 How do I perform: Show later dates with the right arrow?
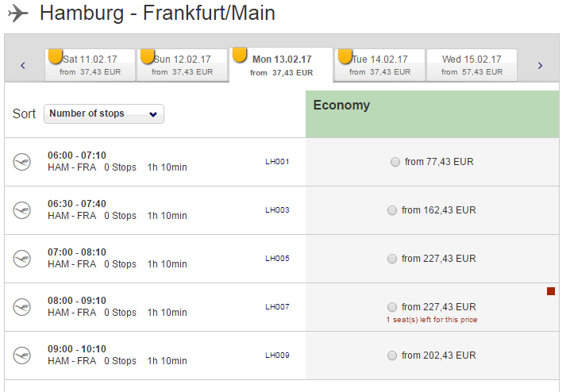click(x=540, y=65)
